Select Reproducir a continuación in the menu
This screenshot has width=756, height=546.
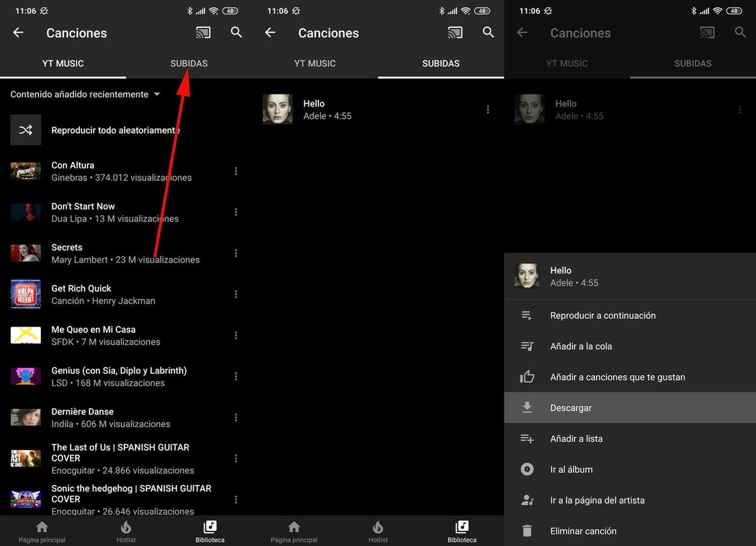coord(527,315)
